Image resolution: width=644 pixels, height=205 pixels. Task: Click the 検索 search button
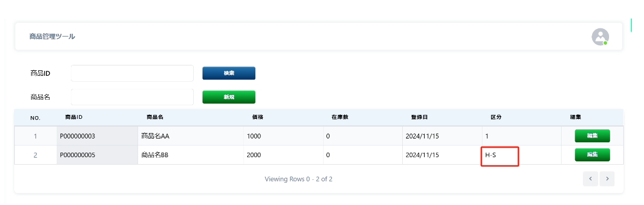pyautogui.click(x=229, y=73)
